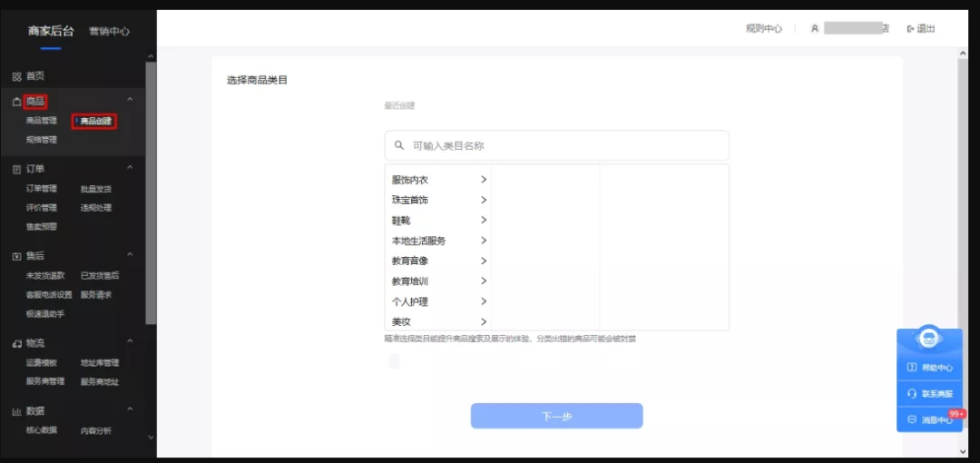Expand the 教育培训 category arrow
This screenshot has height=463, width=980.
483,281
